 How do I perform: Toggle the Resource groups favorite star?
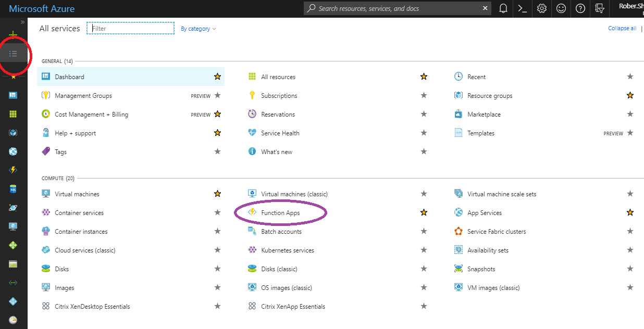(x=630, y=95)
